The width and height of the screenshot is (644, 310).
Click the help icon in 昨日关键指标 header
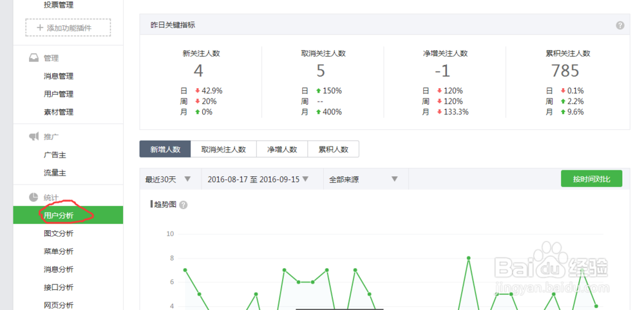[x=620, y=26]
